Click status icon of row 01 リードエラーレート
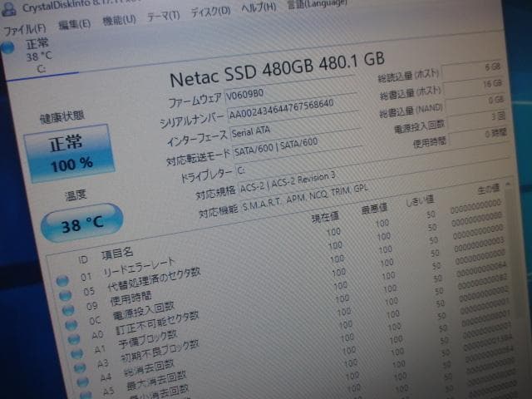This screenshot has width=532, height=399. coord(62,280)
